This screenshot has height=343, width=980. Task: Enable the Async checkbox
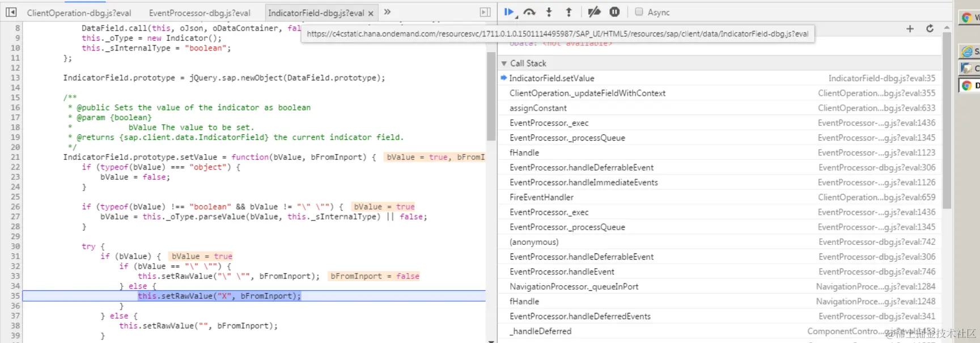(x=639, y=12)
